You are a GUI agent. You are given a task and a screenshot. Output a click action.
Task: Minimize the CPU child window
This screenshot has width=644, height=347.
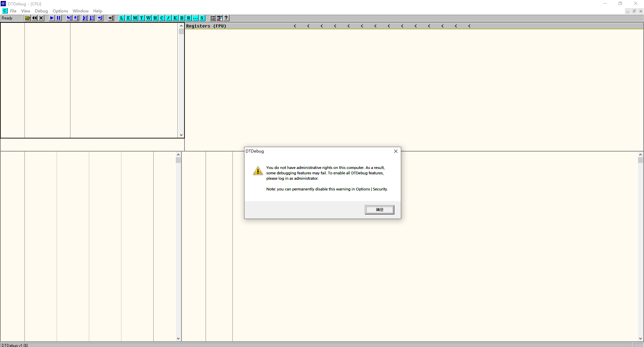(x=627, y=11)
